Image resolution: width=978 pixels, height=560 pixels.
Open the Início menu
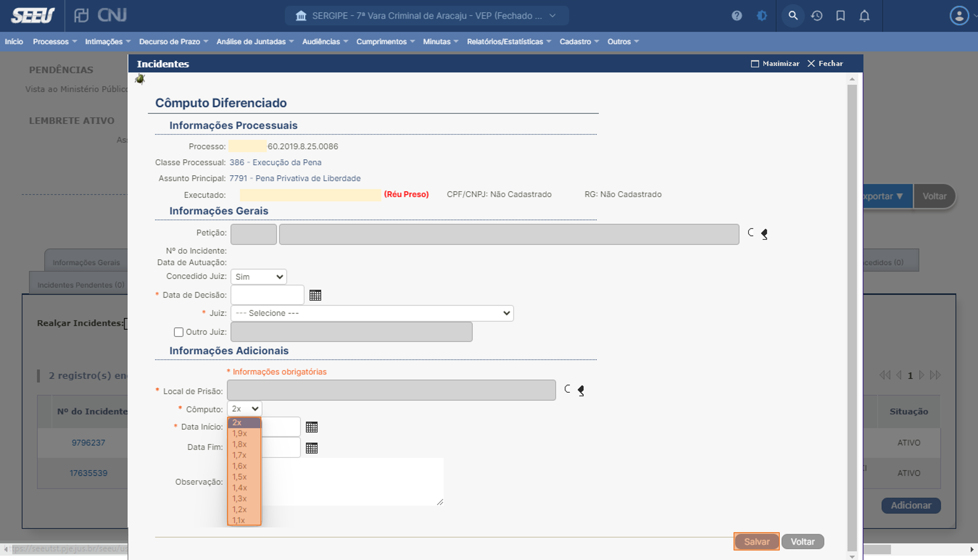14,41
